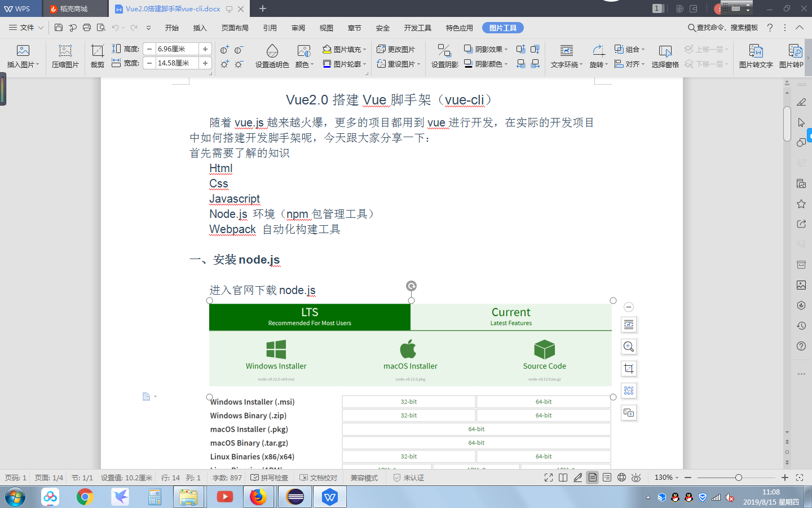Click the 130% zoom level button
Image resolution: width=812 pixels, height=508 pixels.
point(667,478)
